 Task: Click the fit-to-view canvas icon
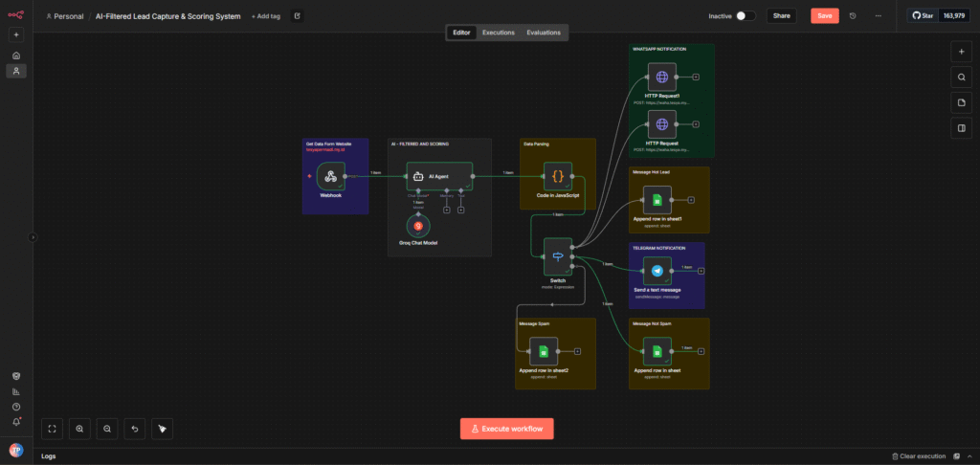[x=52, y=429]
